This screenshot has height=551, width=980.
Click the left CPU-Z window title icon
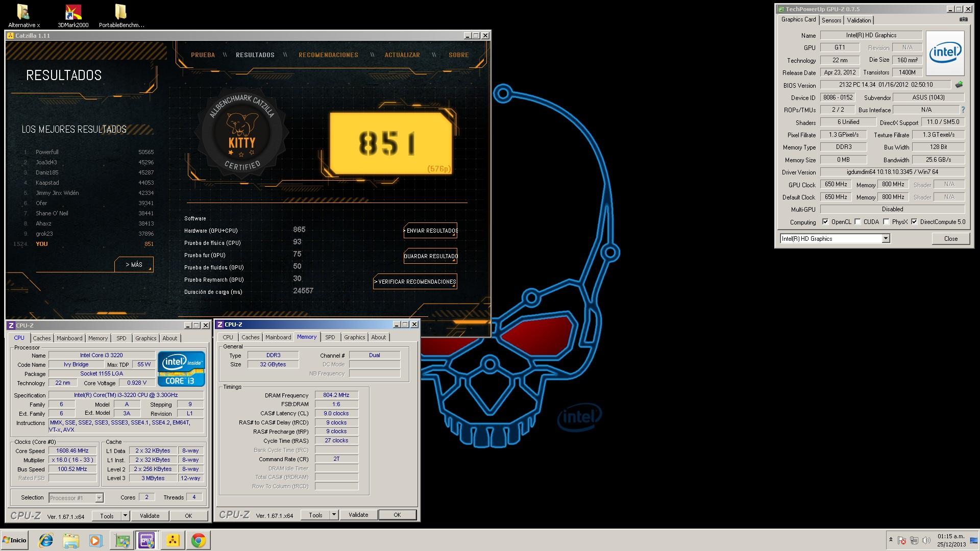[11, 325]
